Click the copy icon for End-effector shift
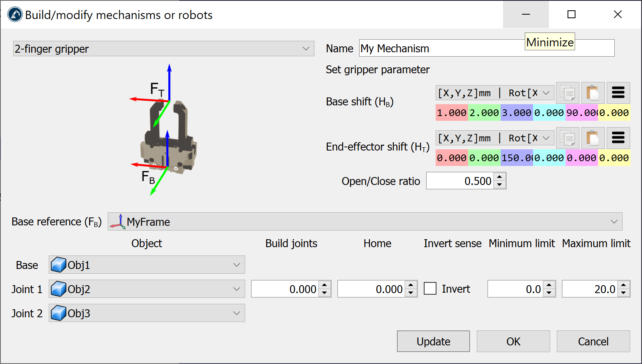The image size is (642, 364). click(x=568, y=138)
